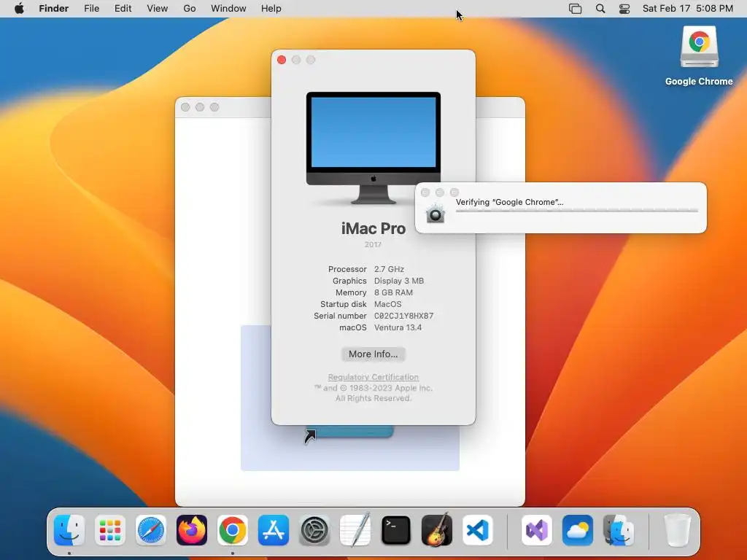The height and width of the screenshot is (560, 747).
Task: Open Launchpad in the Dock
Action: coord(110,530)
